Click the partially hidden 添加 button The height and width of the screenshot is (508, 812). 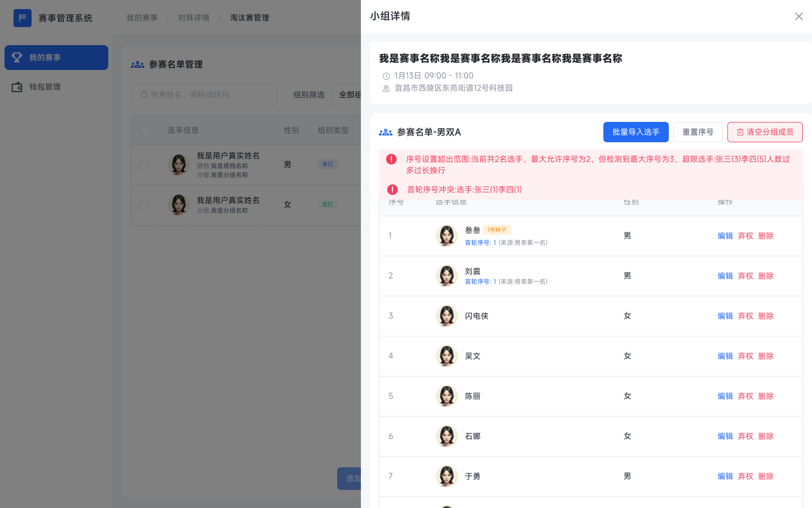(349, 479)
